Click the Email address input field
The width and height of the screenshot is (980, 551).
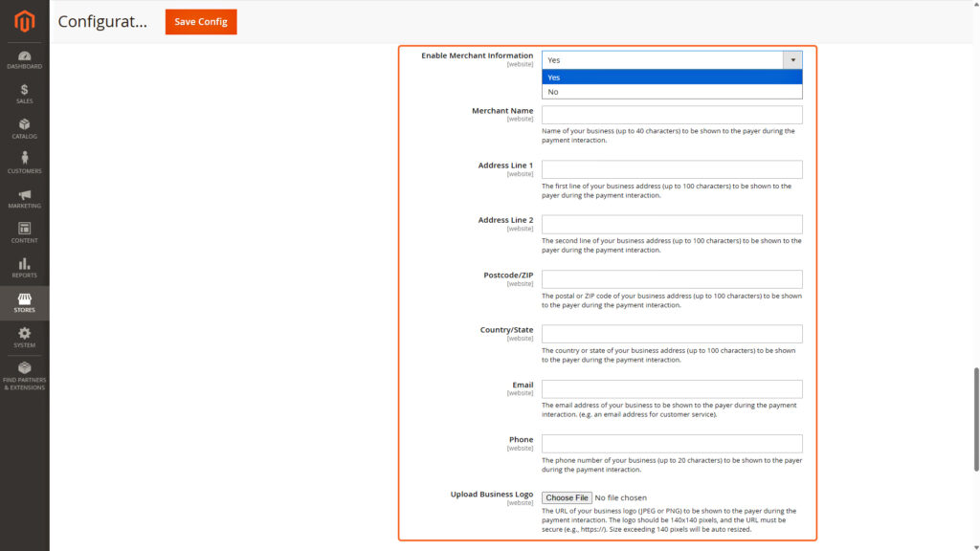click(x=671, y=388)
